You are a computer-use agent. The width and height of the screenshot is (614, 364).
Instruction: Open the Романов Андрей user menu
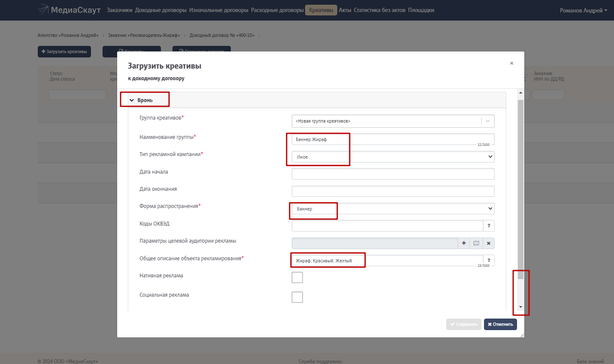[x=583, y=10]
